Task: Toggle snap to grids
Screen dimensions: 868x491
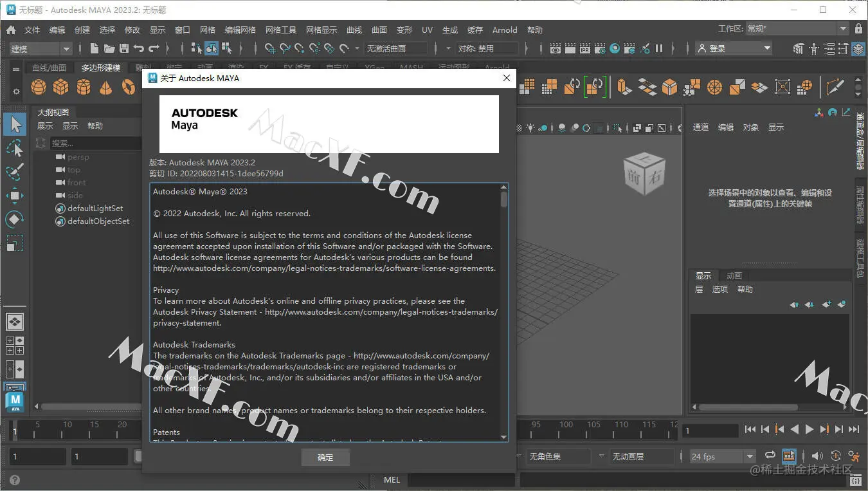Action: point(271,48)
